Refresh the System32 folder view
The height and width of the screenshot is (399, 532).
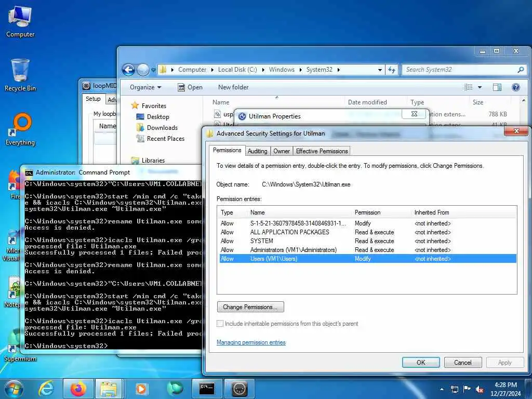392,70
